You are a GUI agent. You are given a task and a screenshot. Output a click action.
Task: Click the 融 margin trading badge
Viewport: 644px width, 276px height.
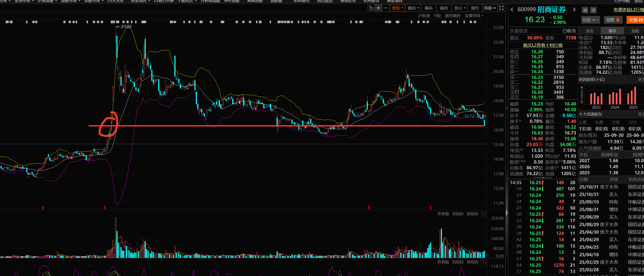coord(585,10)
